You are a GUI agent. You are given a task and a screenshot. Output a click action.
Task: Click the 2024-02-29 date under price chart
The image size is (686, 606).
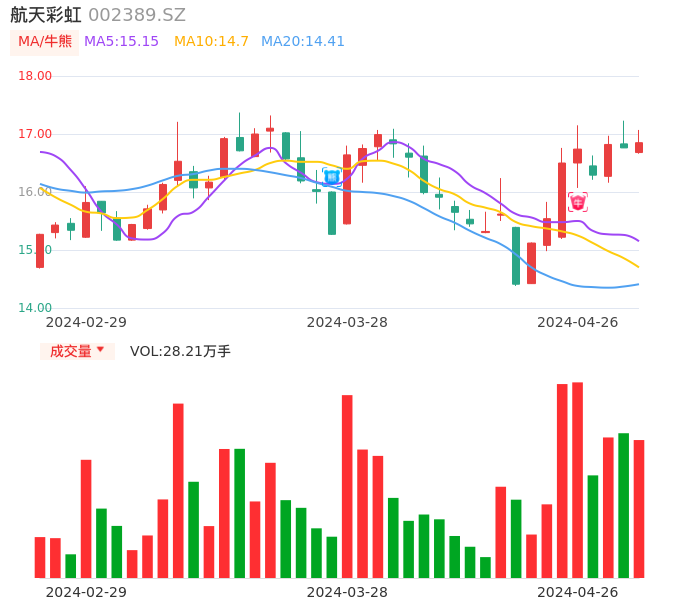(x=86, y=322)
